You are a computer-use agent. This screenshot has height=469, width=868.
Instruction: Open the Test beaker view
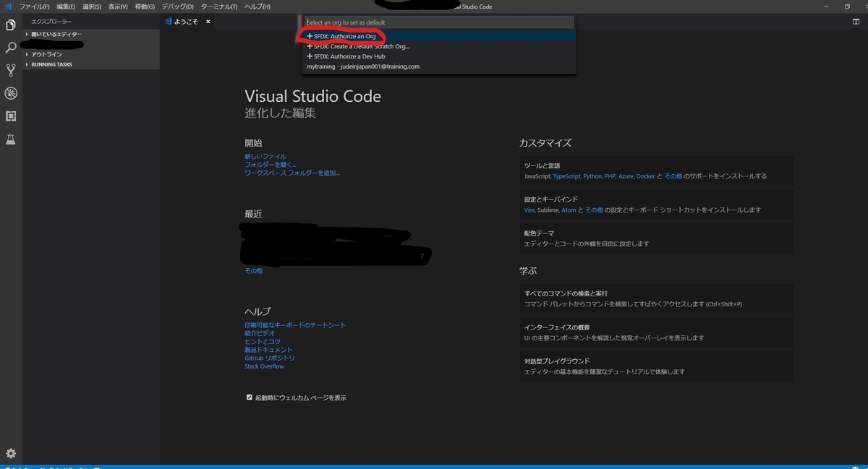pos(11,139)
